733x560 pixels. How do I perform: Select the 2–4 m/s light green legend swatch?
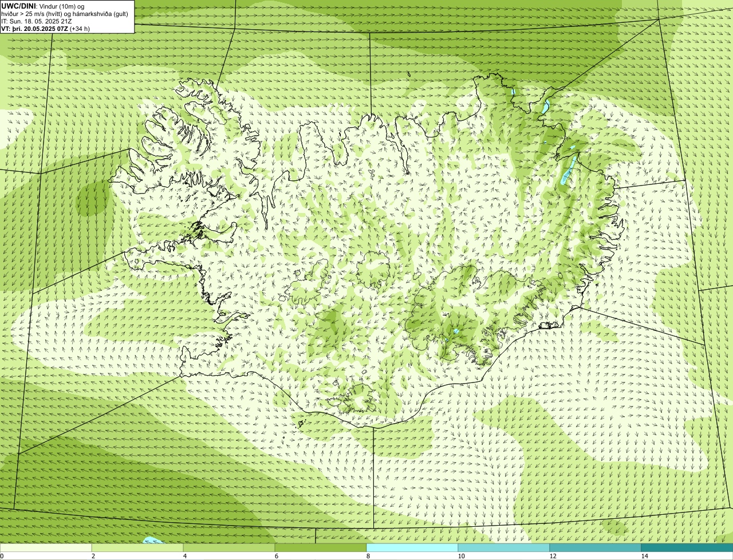click(137, 547)
